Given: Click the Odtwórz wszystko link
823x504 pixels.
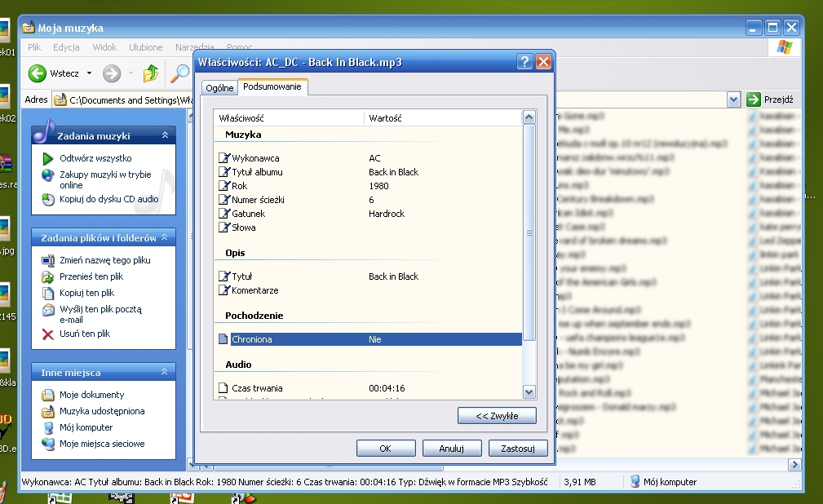Looking at the screenshot, I should [95, 158].
